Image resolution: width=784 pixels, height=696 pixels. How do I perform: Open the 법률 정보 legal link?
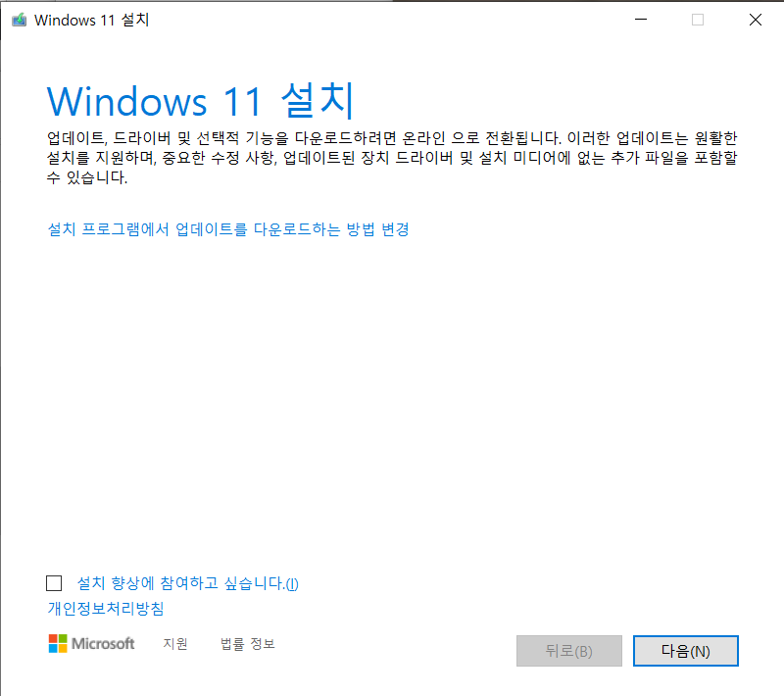(248, 643)
